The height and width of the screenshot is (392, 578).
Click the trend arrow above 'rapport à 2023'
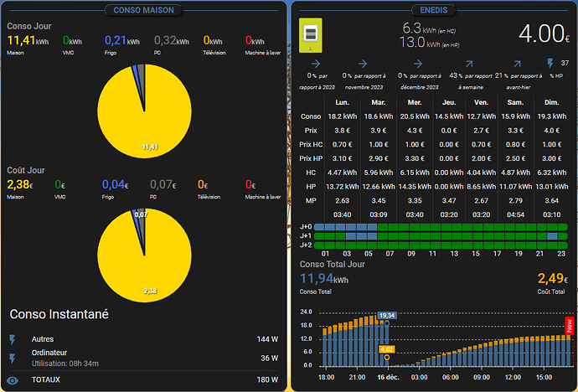[x=313, y=63]
